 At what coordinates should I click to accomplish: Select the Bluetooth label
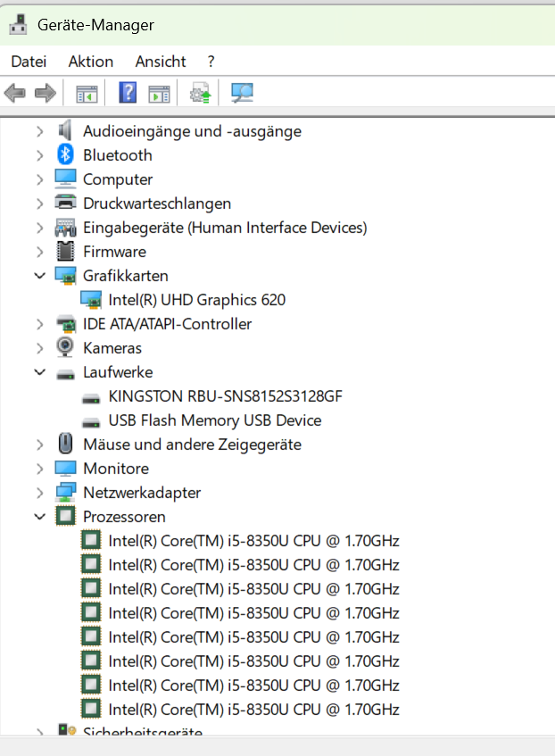(x=118, y=155)
